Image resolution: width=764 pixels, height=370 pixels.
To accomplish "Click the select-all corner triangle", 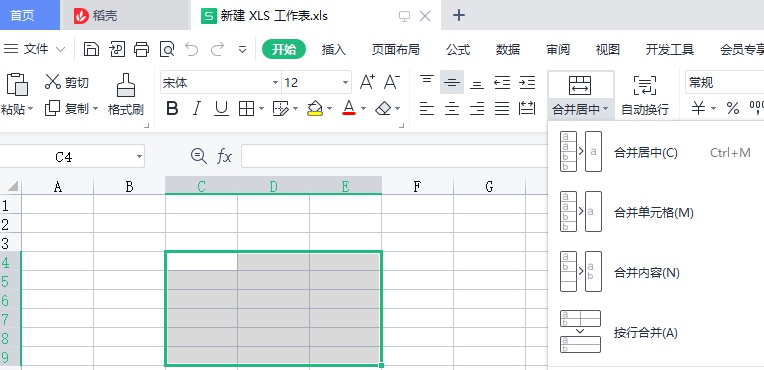I will [x=12, y=186].
